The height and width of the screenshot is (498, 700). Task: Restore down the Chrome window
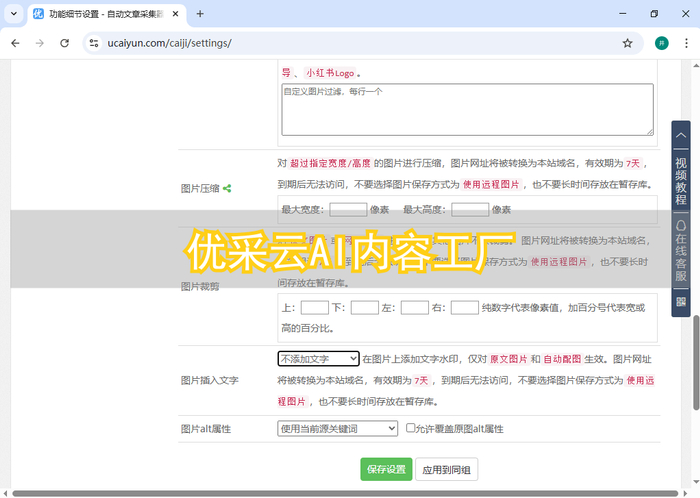point(654,14)
